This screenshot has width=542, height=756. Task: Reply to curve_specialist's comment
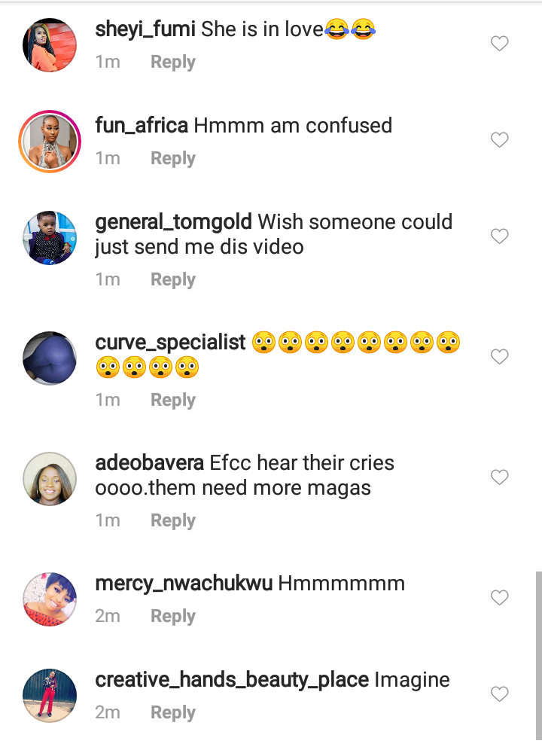[x=172, y=400]
